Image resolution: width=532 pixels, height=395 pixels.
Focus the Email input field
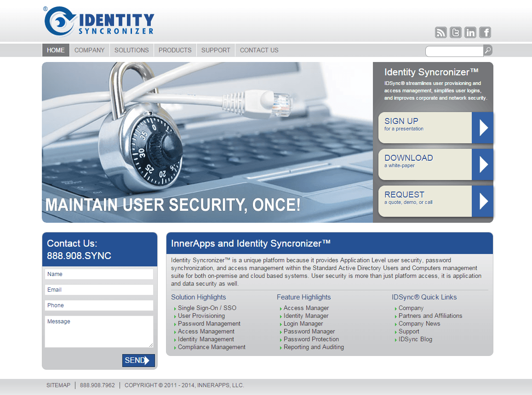pyautogui.click(x=99, y=289)
